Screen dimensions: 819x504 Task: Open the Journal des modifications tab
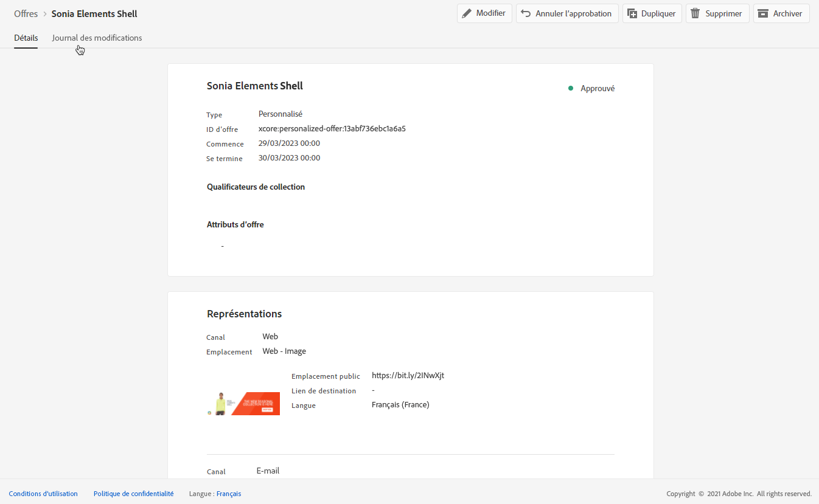click(97, 38)
